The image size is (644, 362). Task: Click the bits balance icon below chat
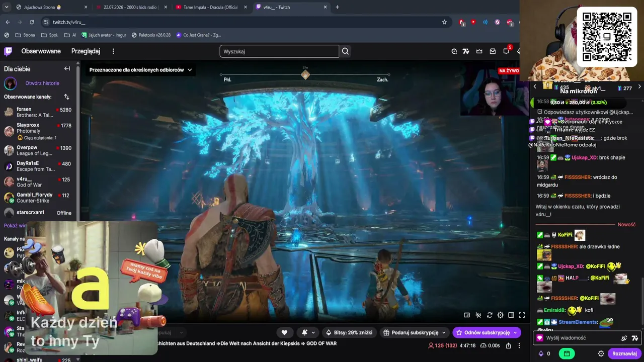[541, 353]
